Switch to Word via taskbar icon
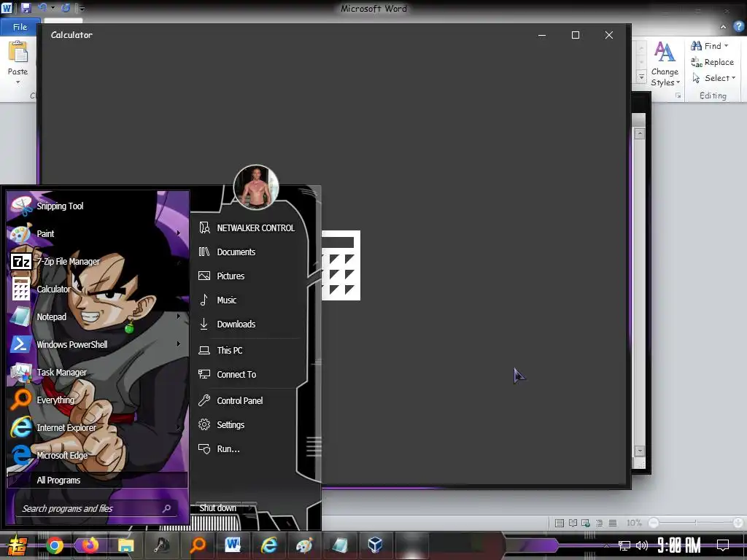This screenshot has height=560, width=747. 233,545
